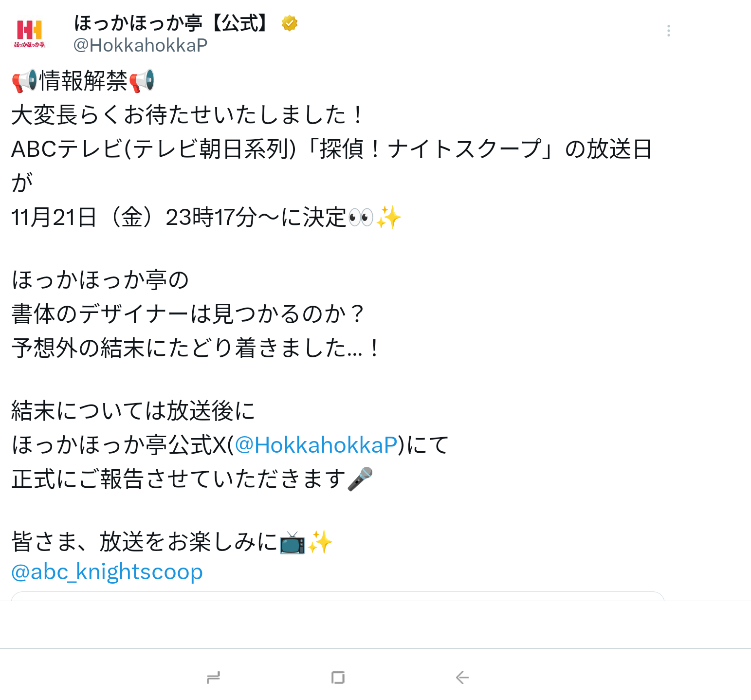Click the @HokkahokkaP handle under the name
Viewport: 751px width, 700px height.
click(140, 45)
